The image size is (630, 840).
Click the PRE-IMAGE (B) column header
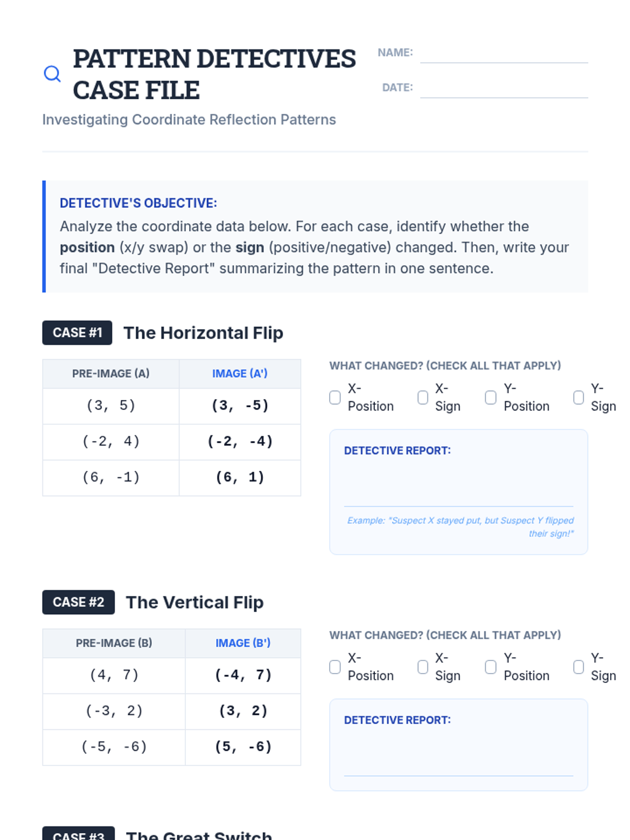[x=114, y=643]
